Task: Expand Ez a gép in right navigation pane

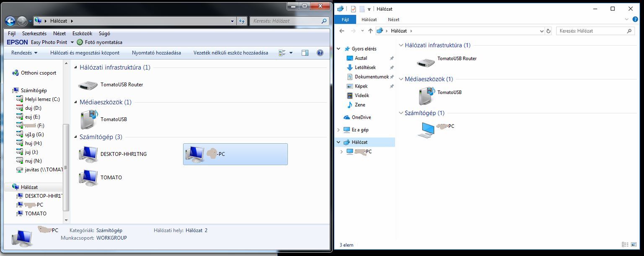Action: coord(339,130)
